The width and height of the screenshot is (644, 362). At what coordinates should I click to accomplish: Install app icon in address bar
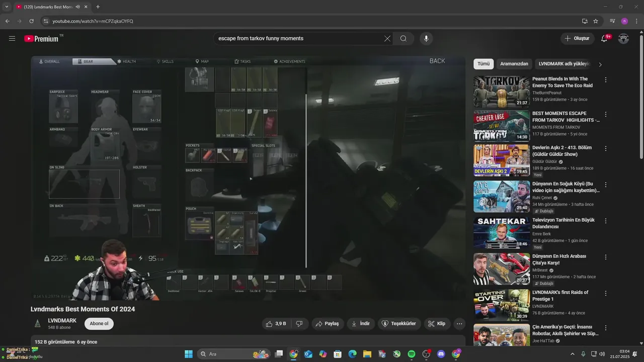[x=585, y=21]
